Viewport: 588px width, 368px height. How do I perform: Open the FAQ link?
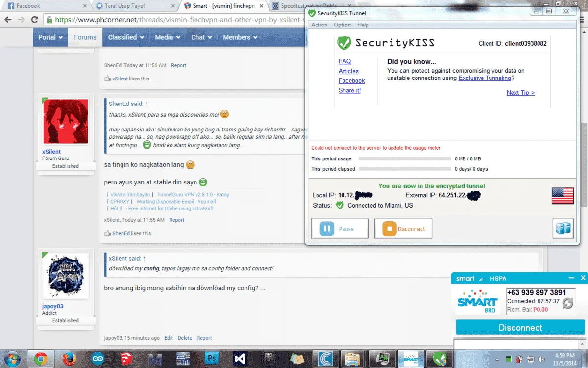[344, 61]
